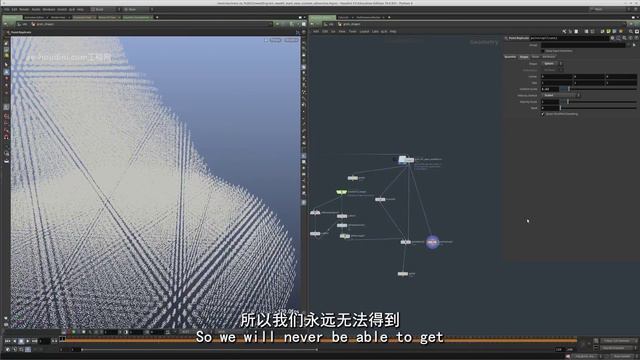Image resolution: width=640 pixels, height=360 pixels.
Task: Open the Render menu in main menu bar
Action: [x=24, y=9]
